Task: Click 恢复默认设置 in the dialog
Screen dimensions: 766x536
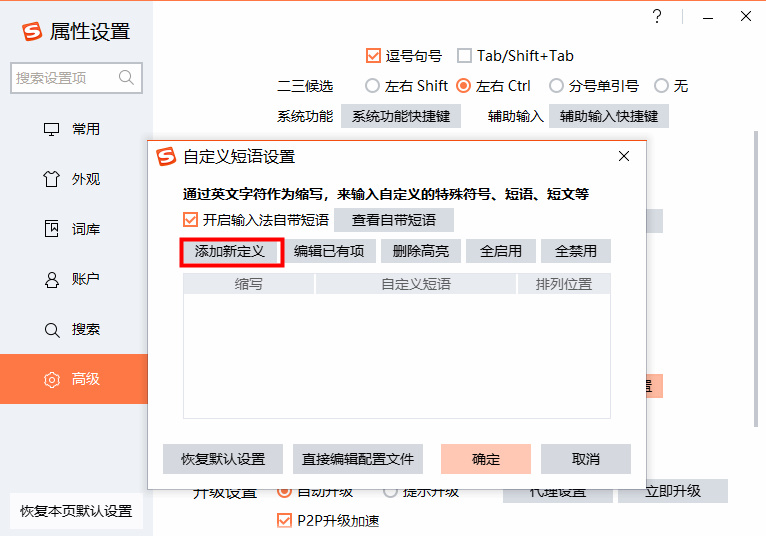Action: pyautogui.click(x=223, y=459)
